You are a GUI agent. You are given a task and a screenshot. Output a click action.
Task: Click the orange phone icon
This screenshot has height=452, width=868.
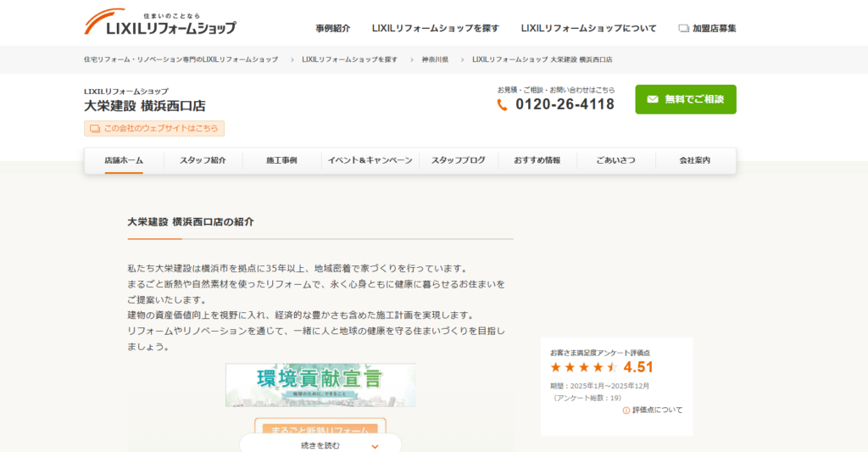pyautogui.click(x=503, y=105)
